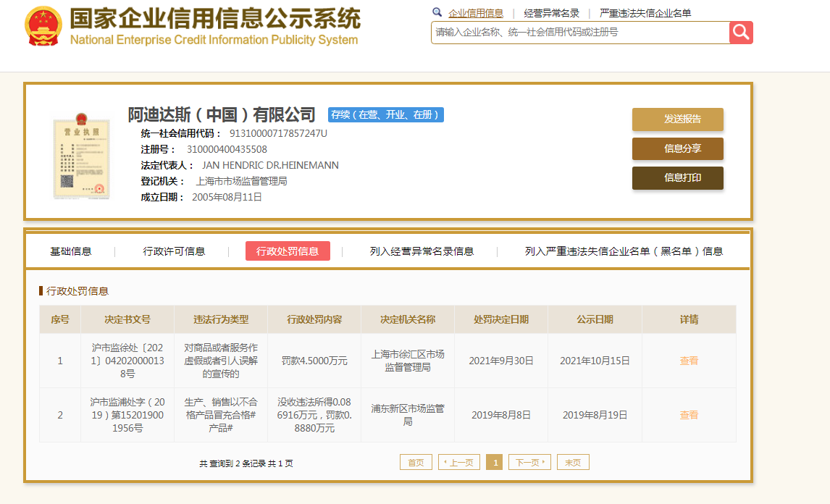This screenshot has width=830, height=504.
Task: Click the national emblem logo
Action: point(43,26)
